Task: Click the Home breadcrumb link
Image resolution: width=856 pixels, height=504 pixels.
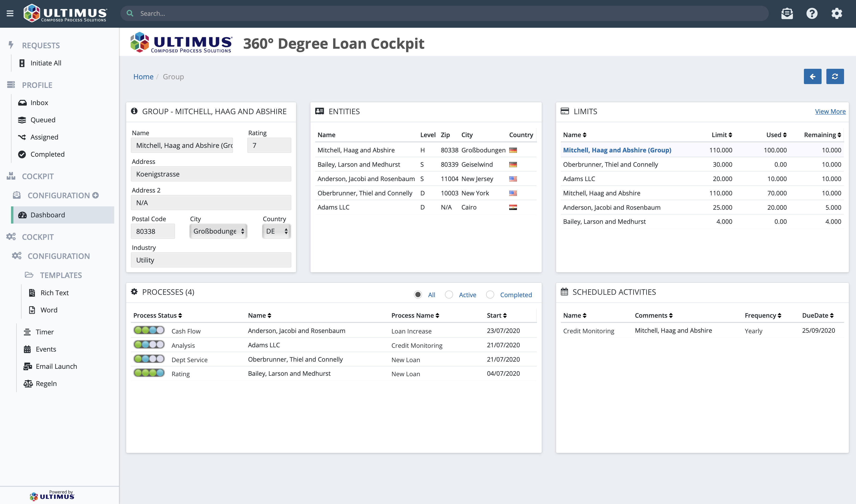Action: pos(143,76)
